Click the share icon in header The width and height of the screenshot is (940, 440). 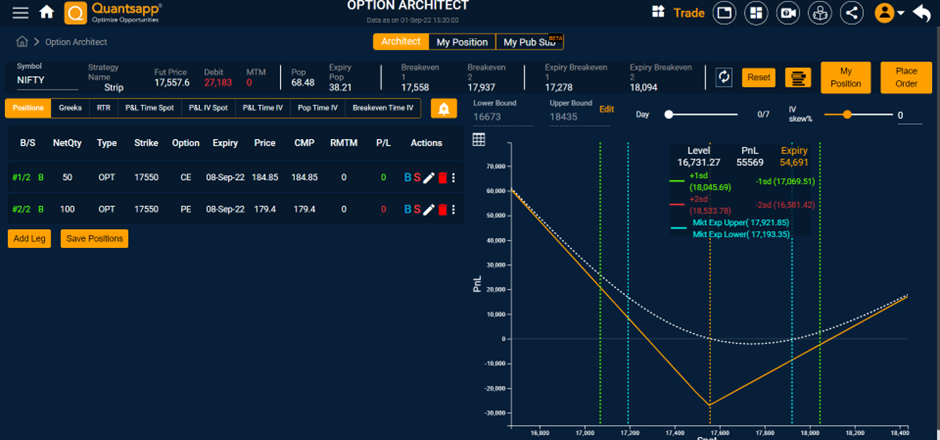point(851,13)
